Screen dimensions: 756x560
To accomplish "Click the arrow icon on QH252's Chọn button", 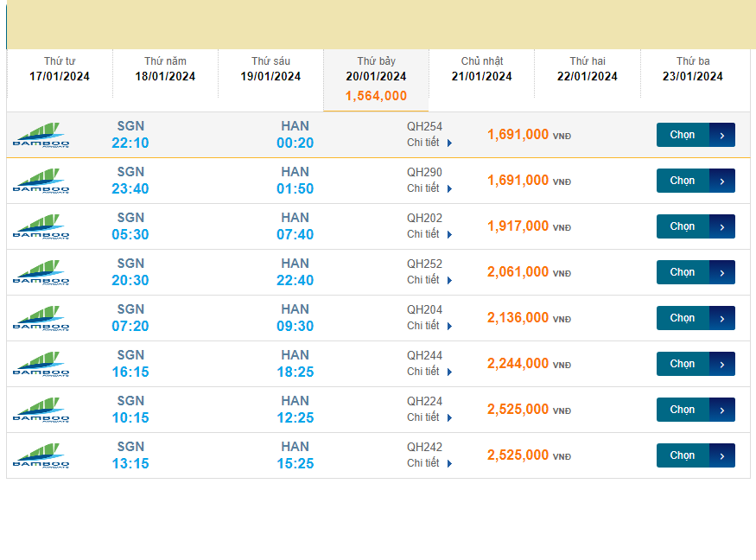I will point(722,272).
